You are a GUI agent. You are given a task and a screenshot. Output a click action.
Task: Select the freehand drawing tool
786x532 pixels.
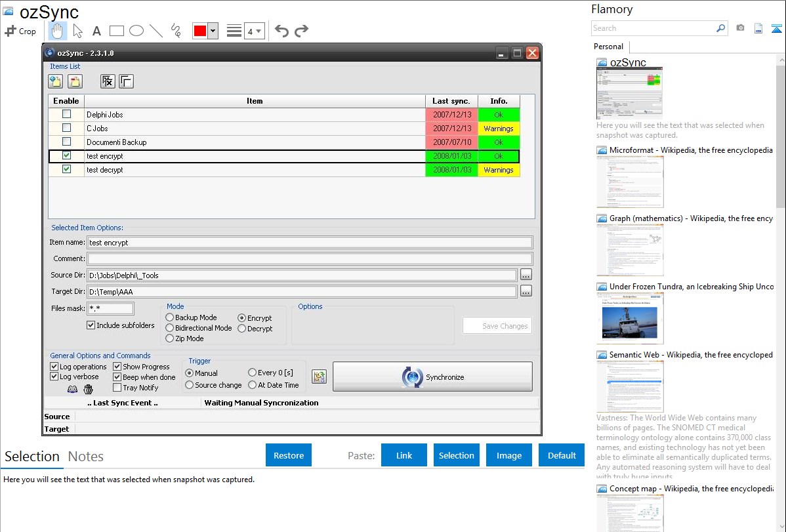(x=176, y=31)
